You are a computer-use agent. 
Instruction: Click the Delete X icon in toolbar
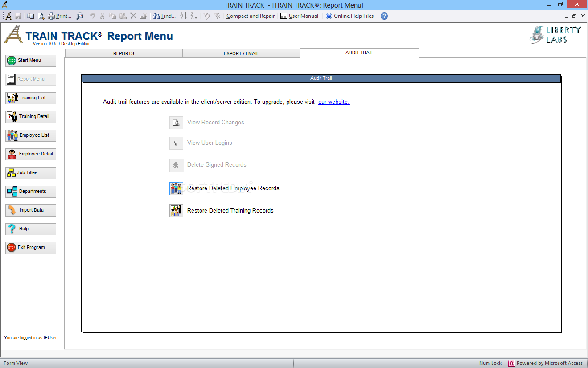coord(133,16)
